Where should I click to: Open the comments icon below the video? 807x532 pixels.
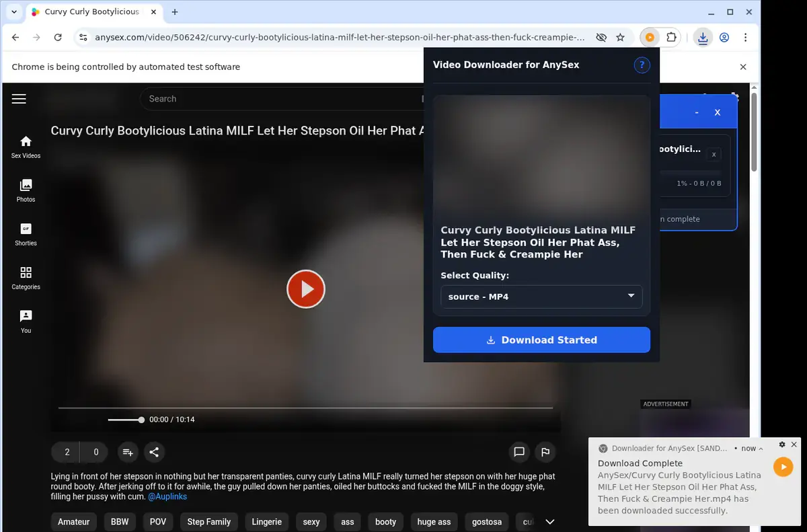[x=519, y=452]
